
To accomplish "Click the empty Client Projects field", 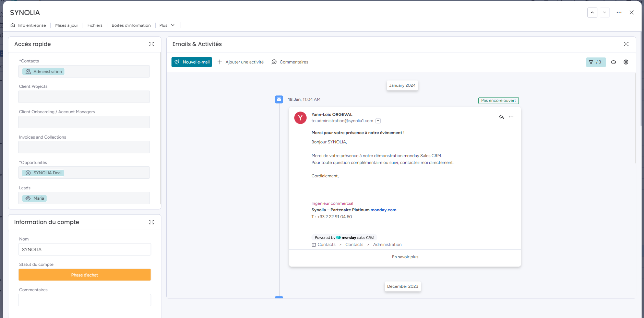I will pyautogui.click(x=84, y=97).
